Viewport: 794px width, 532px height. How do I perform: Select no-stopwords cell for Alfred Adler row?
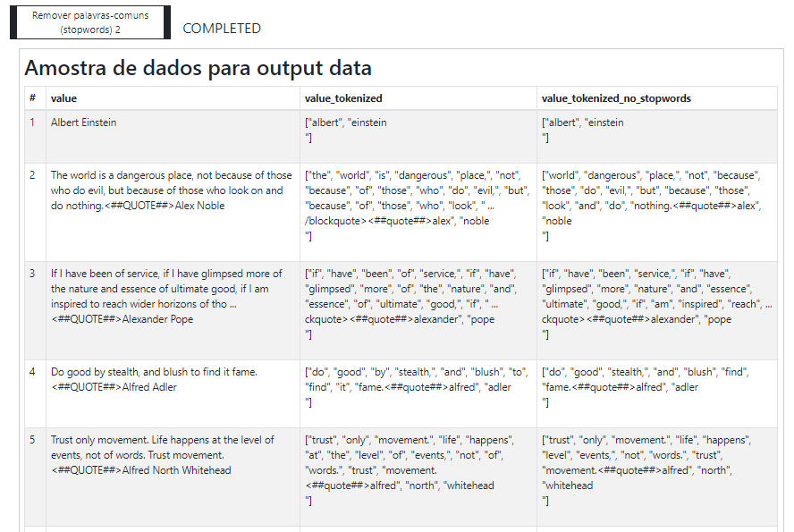coord(657,393)
